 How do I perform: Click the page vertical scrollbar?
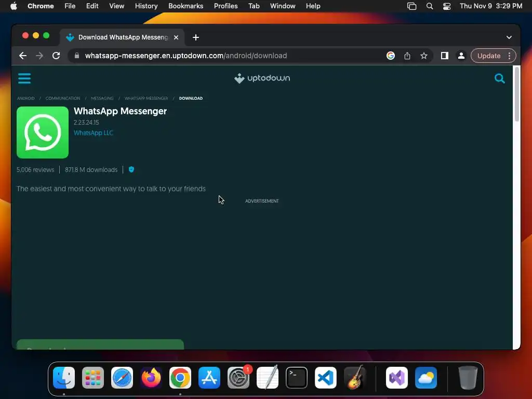(517, 95)
